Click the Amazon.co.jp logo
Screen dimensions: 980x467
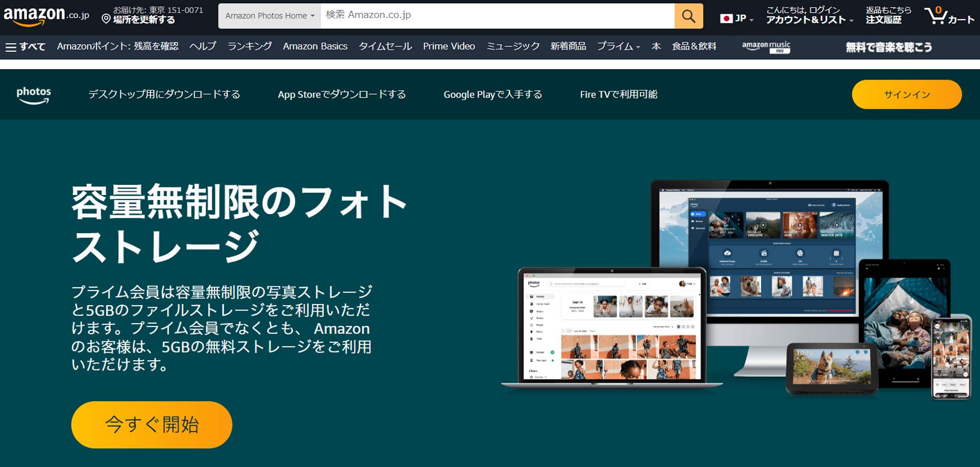pos(46,16)
